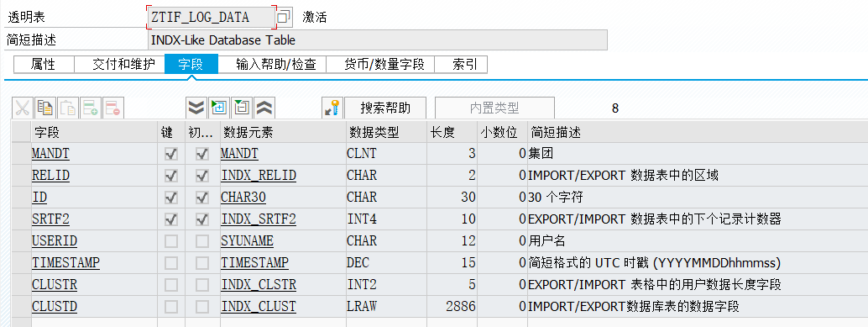Click the 长度 column header
This screenshot has width=868, height=327.
click(x=452, y=133)
